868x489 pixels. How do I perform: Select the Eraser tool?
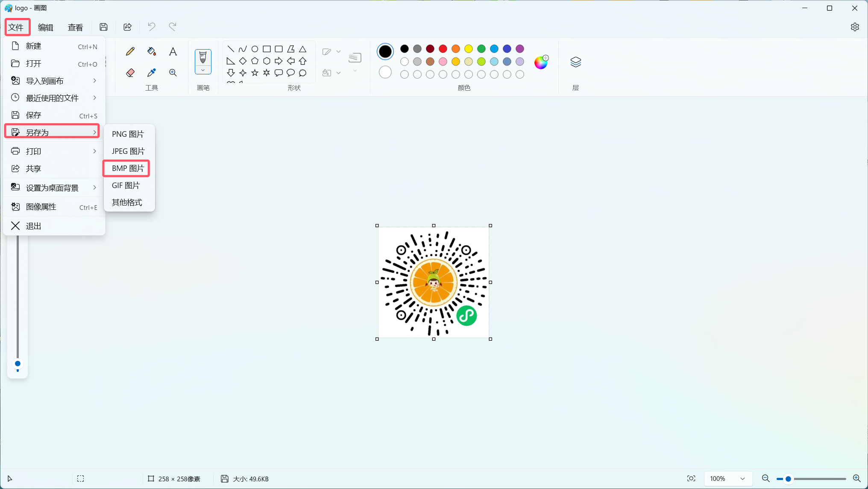point(130,73)
